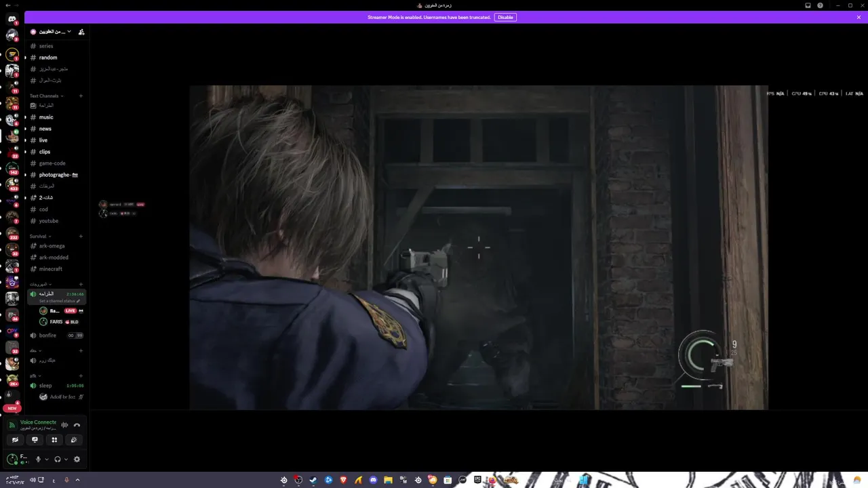868x488 pixels.
Task: Start screen share from voice panel
Action: pos(35,440)
